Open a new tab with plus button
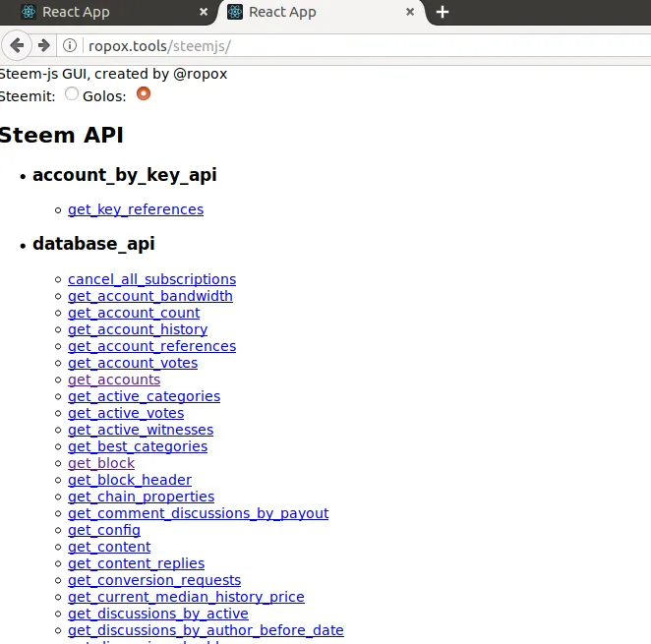The image size is (651, 644). click(443, 12)
